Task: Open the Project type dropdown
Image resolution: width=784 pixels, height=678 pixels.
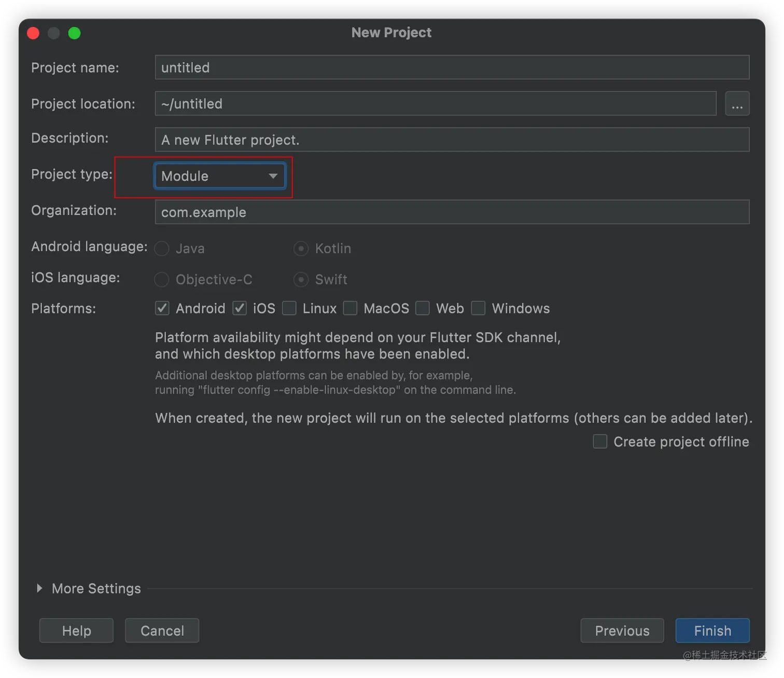Action: [x=220, y=176]
